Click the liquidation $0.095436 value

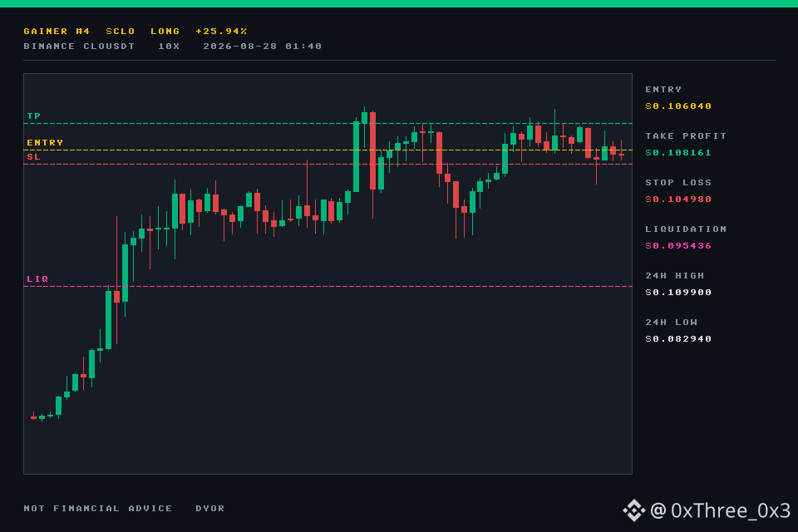pyautogui.click(x=678, y=246)
